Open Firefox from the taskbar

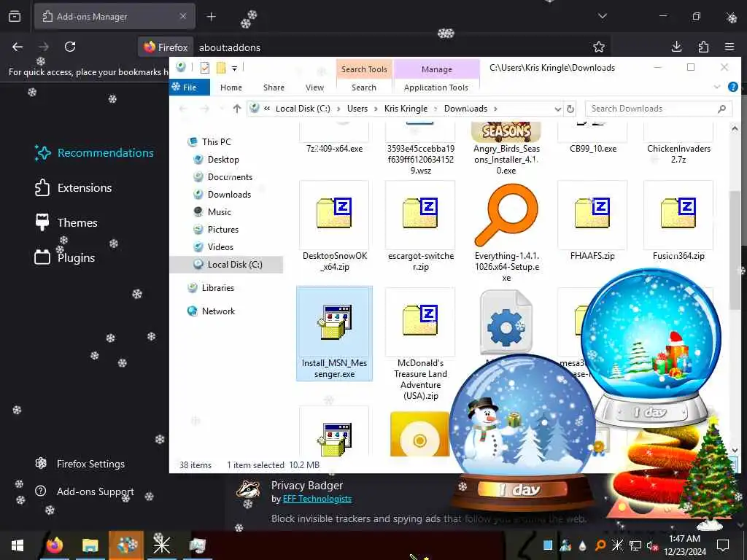pyautogui.click(x=54, y=545)
